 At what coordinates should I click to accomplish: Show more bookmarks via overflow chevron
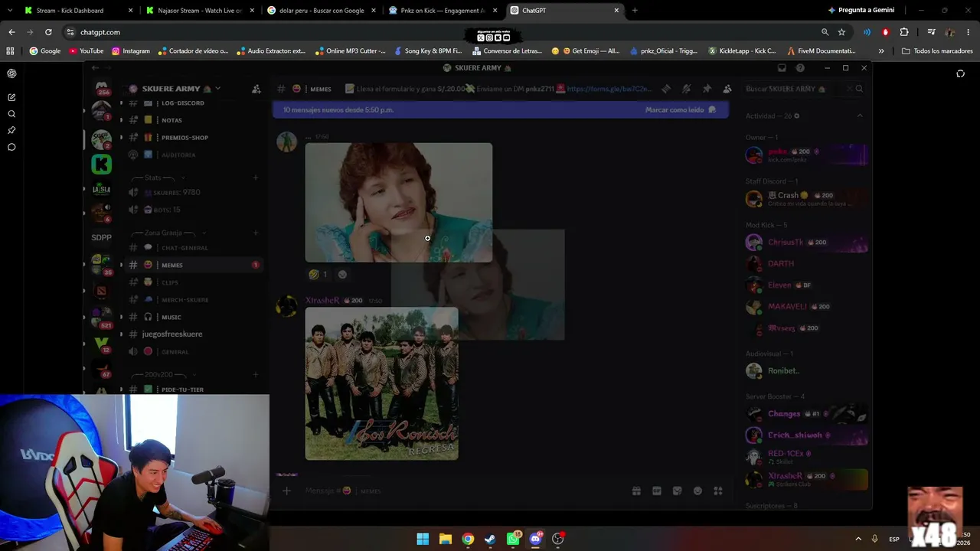(x=881, y=51)
